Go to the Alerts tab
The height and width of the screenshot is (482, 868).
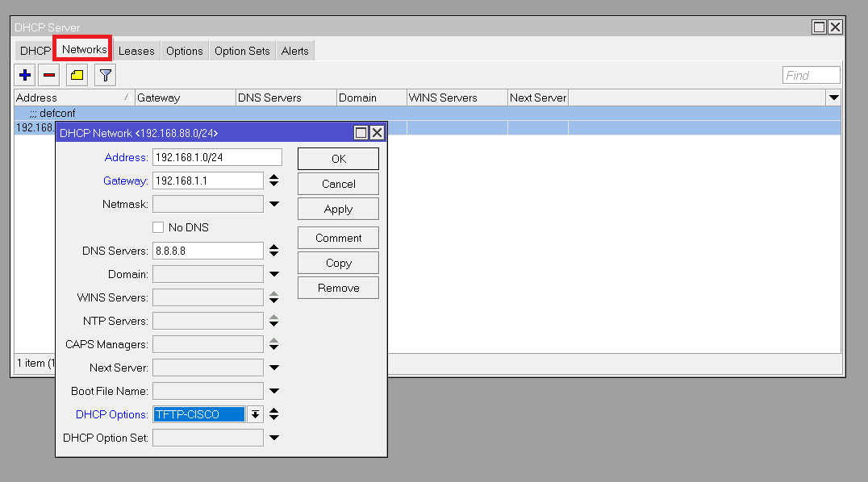tap(294, 51)
